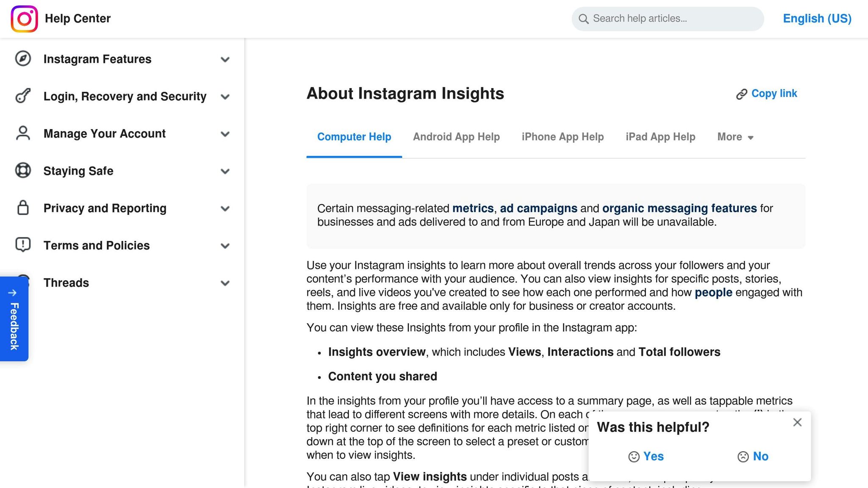Click the key icon for Login, Recovery and Security

[22, 97]
